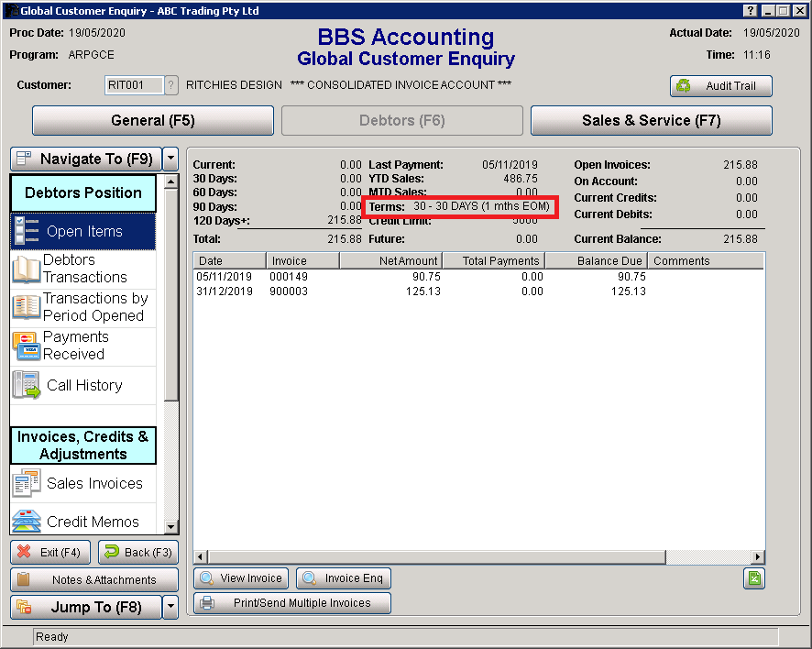Select the Open Items sidebar entry
812x649 pixels.
pos(83,231)
